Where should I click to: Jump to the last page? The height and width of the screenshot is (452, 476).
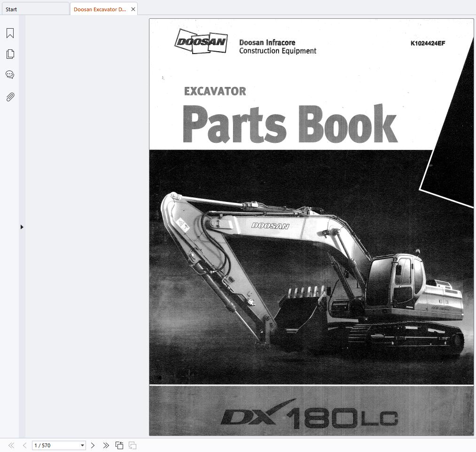[106, 445]
